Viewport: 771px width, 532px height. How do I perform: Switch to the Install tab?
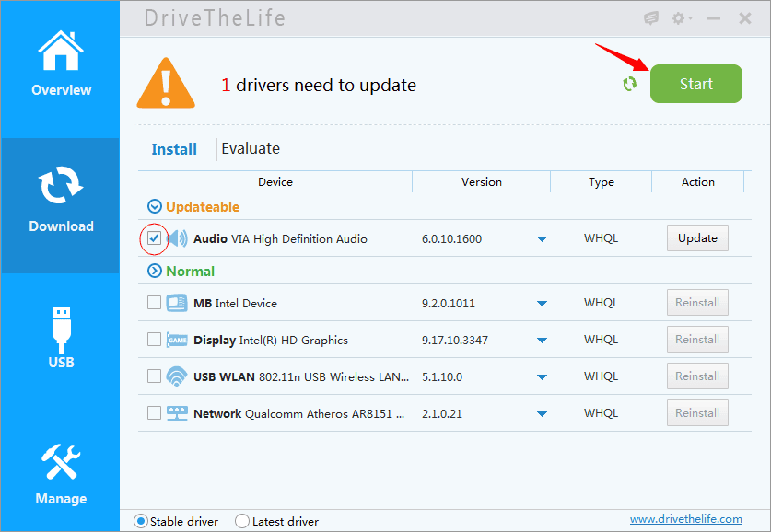coord(174,149)
